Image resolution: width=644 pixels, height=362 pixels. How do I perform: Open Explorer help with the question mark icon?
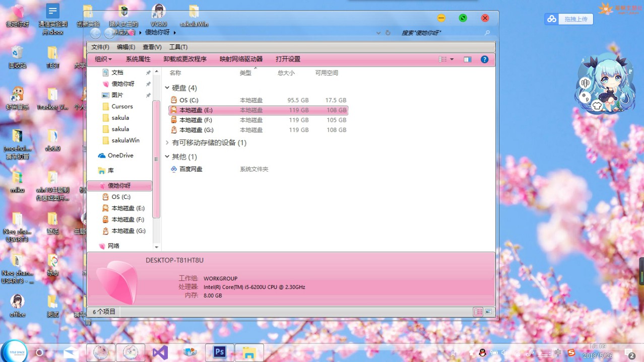484,59
